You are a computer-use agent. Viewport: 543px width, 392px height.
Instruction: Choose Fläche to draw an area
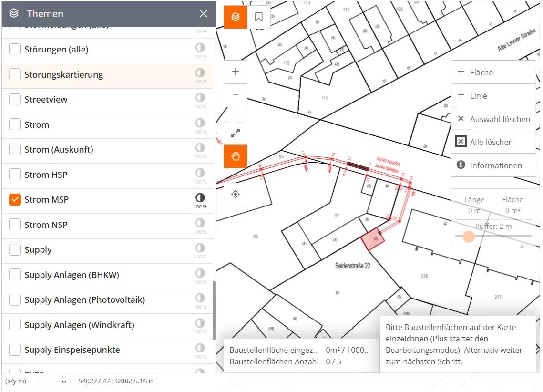(x=493, y=72)
